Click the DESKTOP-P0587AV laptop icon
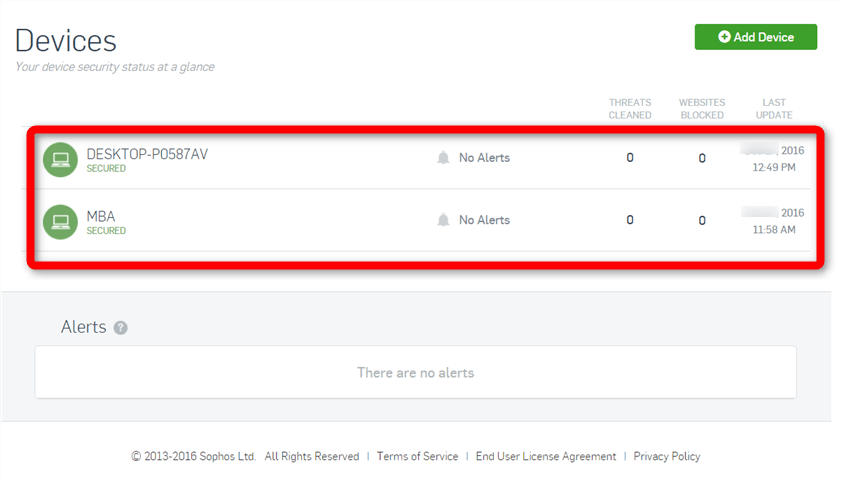Screen dimensions: 841x481 click(x=60, y=159)
